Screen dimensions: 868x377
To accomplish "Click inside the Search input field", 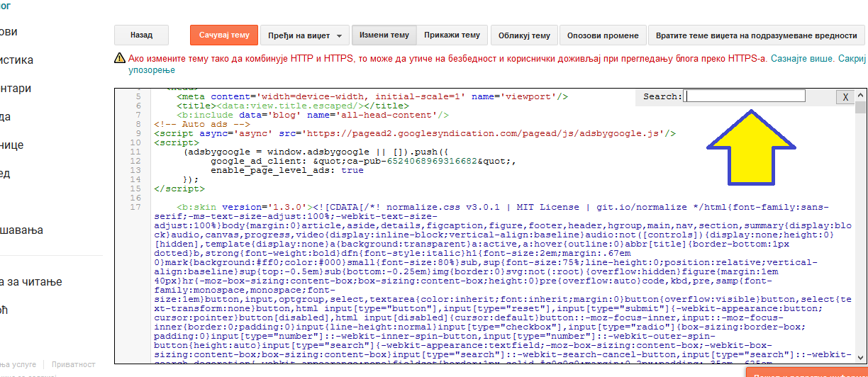I will [x=745, y=96].
